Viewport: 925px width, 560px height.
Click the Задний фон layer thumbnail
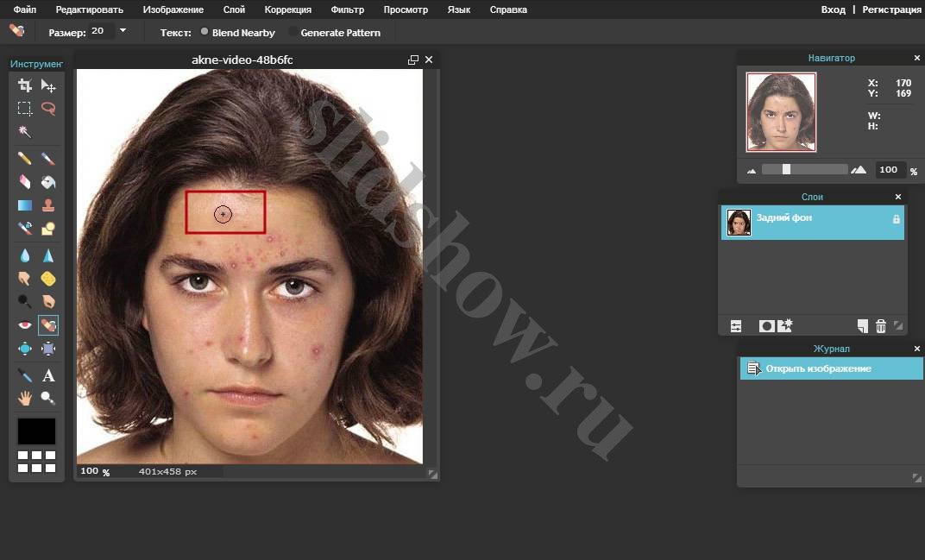[x=739, y=223]
